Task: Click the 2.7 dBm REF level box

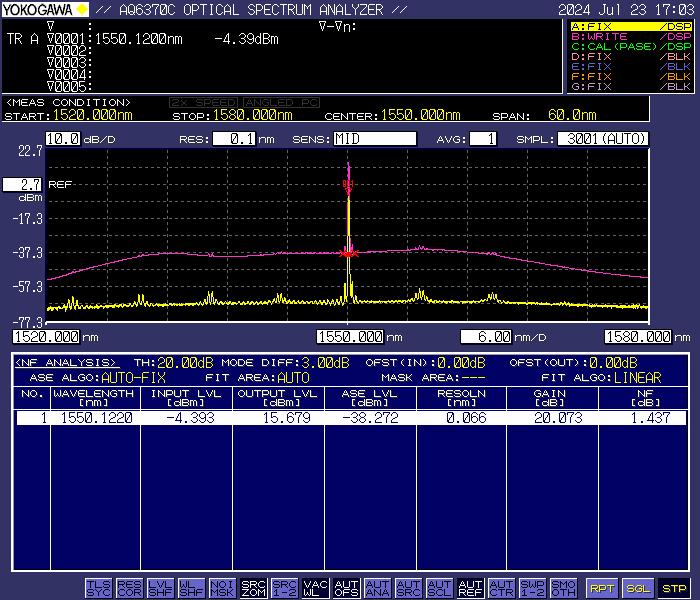Action: 22,185
